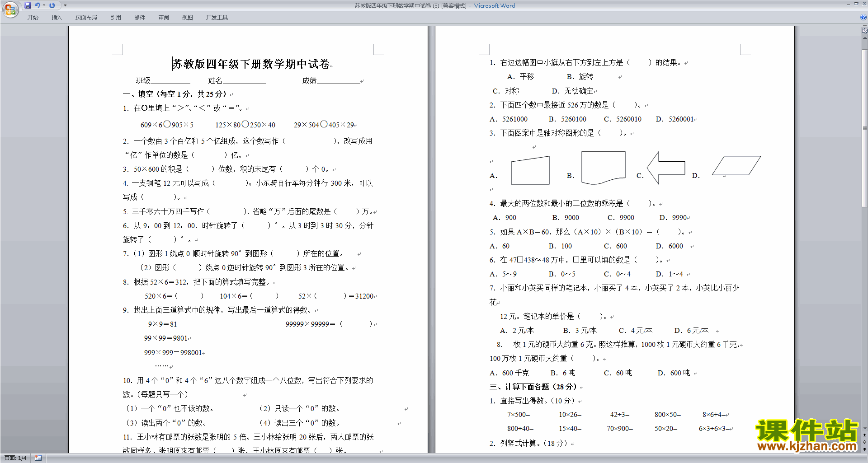Select the left arrow shape labeled C
868x463 pixels.
(x=666, y=168)
